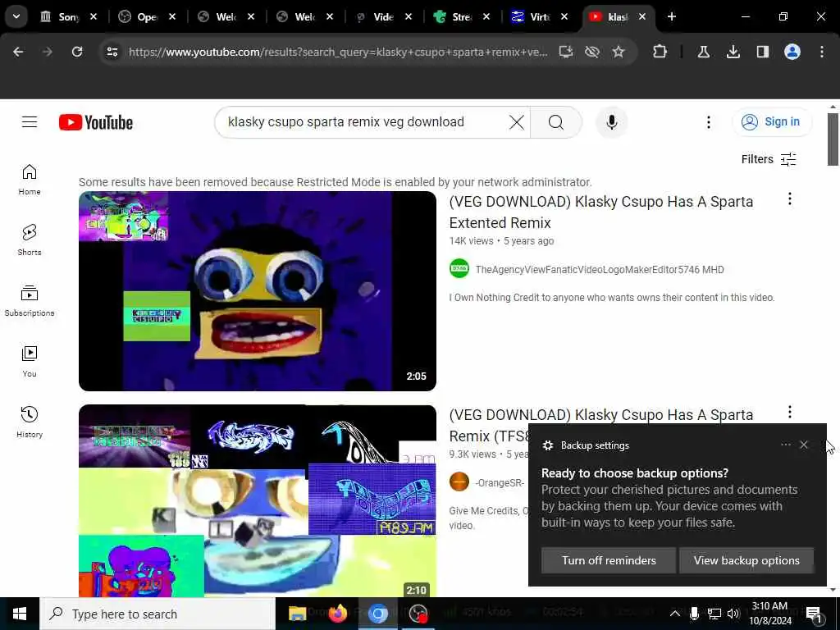Image resolution: width=840 pixels, height=630 pixels.
Task: Sign in to YouTube
Action: pos(771,122)
